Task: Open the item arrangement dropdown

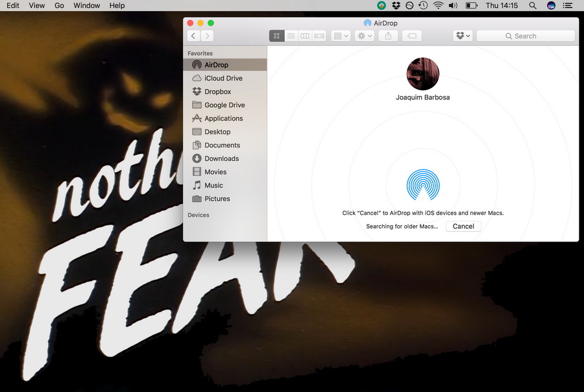Action: pyautogui.click(x=341, y=36)
